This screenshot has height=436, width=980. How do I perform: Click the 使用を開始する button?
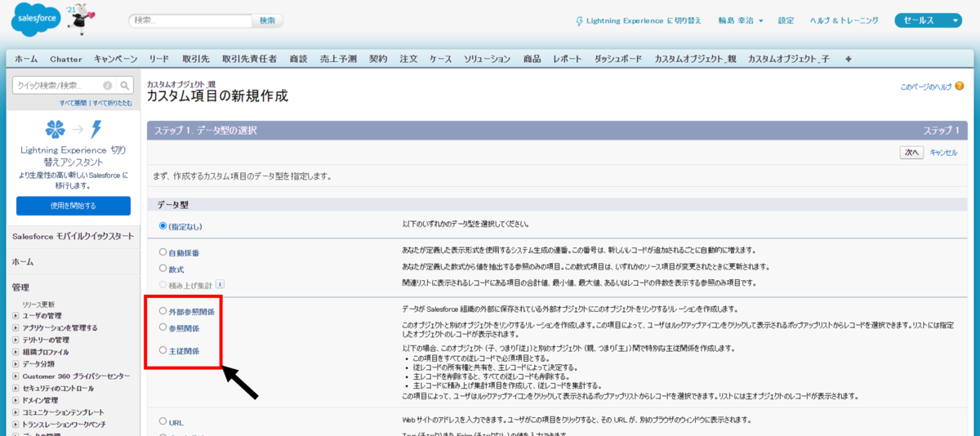[73, 206]
